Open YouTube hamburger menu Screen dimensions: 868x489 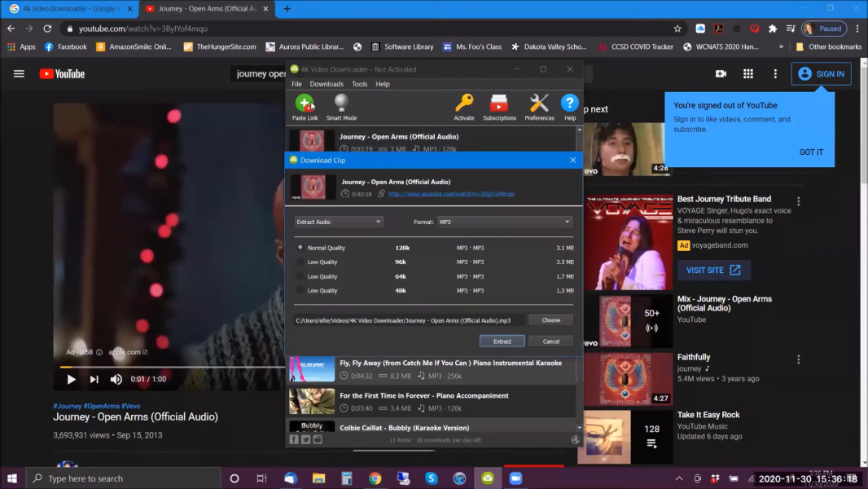[19, 73]
